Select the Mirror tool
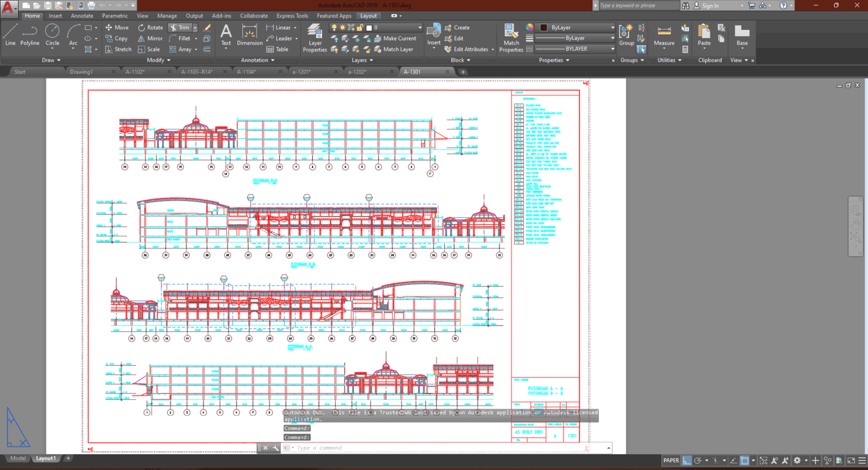Screen dimensions: 868x470 click(150, 38)
